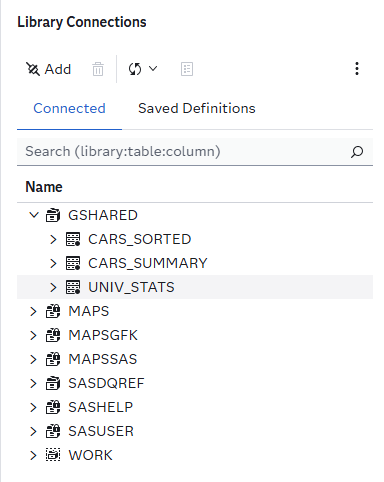The width and height of the screenshot is (384, 482).
Task: Click the CARS_SORTED table icon
Action: coord(73,239)
